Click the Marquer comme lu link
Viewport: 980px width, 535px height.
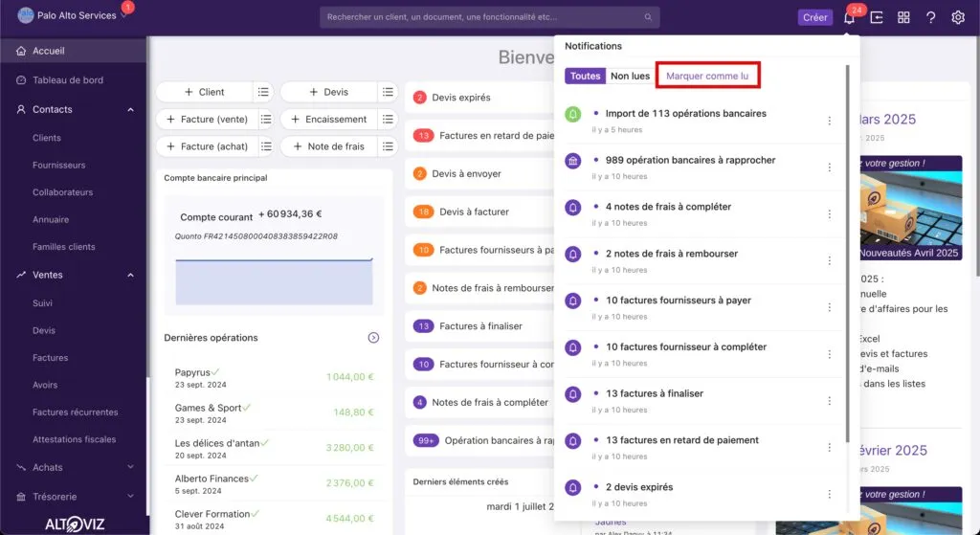point(707,76)
